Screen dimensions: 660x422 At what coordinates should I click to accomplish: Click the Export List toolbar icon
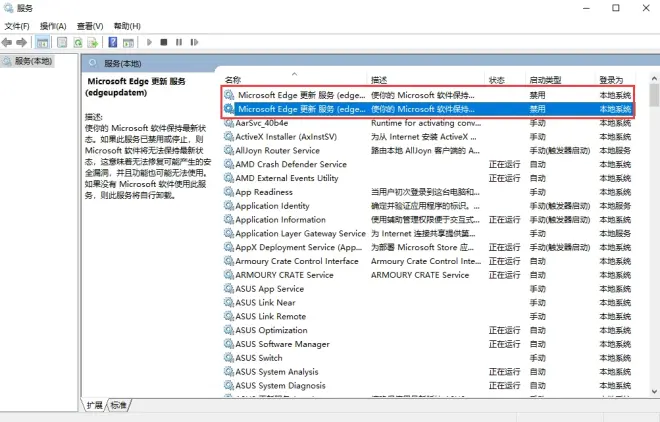93,42
